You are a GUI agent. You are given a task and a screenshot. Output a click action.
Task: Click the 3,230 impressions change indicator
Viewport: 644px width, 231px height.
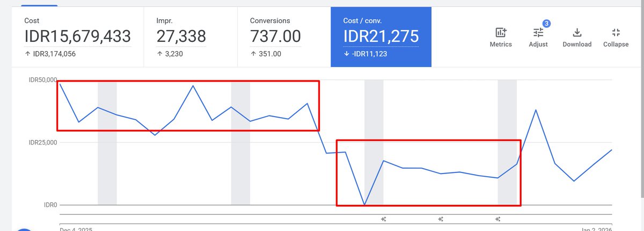[171, 54]
